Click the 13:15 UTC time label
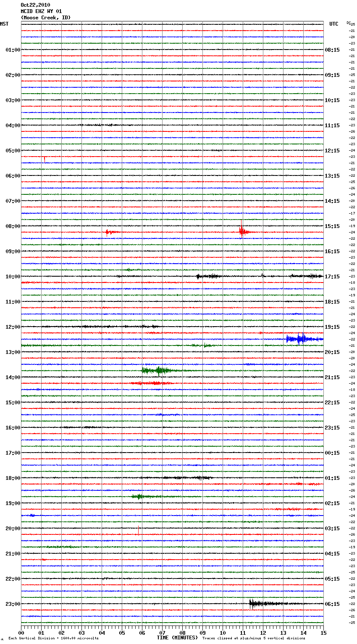This screenshot has height=644, width=357. (x=332, y=176)
